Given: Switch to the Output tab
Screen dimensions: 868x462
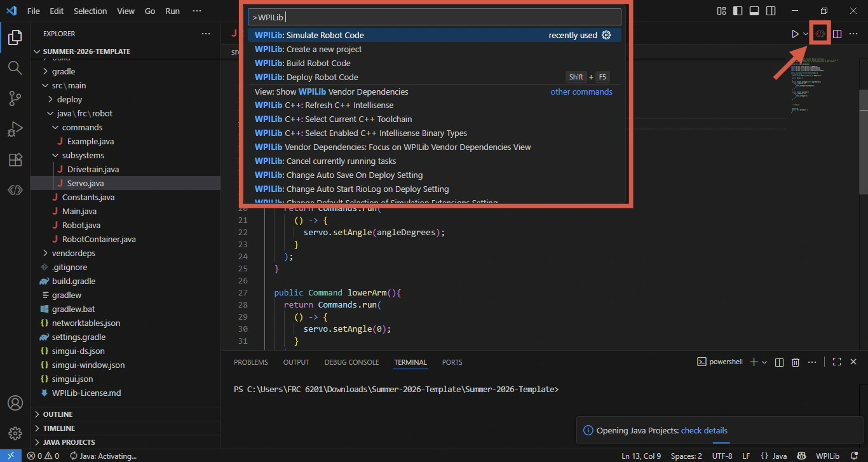Looking at the screenshot, I should (x=296, y=362).
